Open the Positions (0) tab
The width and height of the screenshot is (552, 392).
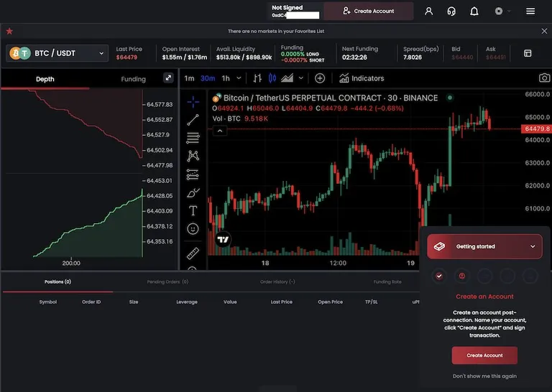[57, 281]
